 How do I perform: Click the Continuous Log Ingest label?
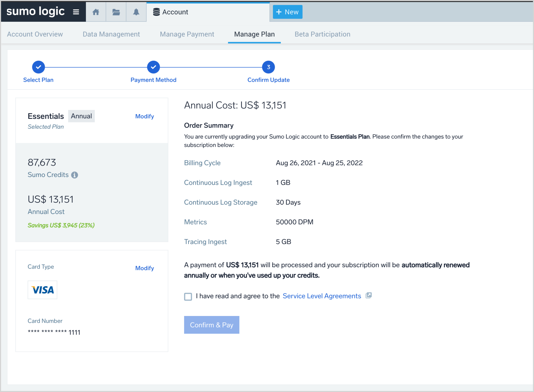[218, 183]
